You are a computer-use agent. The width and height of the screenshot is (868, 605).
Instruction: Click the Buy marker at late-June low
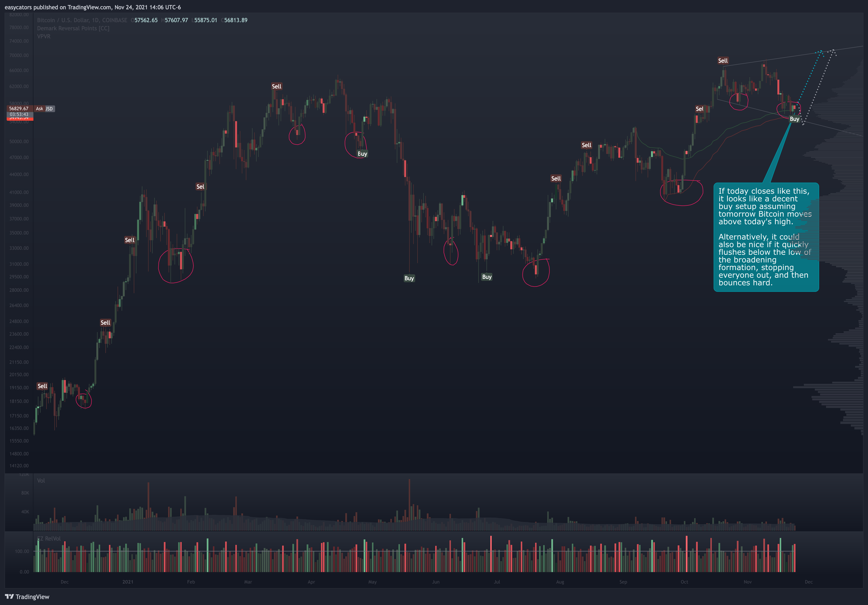click(x=486, y=277)
